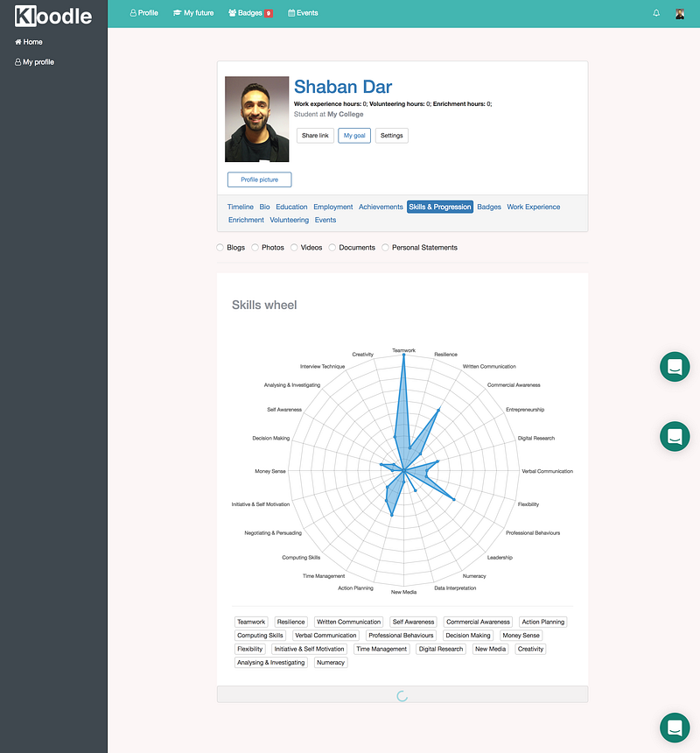The height and width of the screenshot is (753, 700).
Task: Open My profile in sidebar
Action: click(34, 62)
